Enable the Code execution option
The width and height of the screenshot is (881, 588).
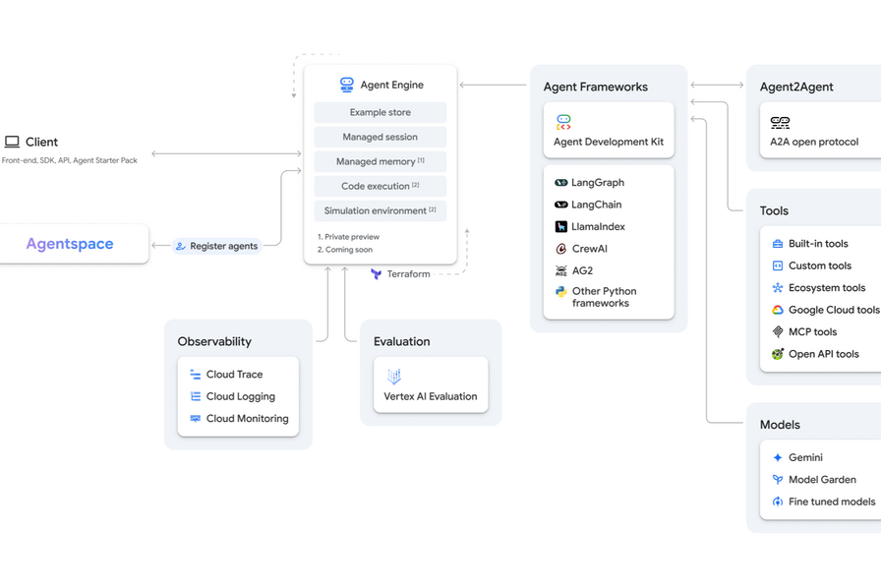pos(380,186)
